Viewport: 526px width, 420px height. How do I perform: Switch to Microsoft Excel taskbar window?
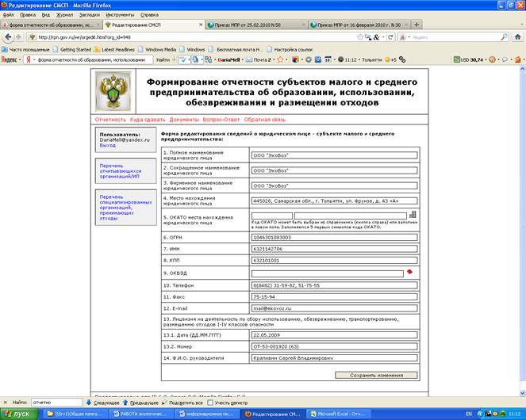click(x=339, y=414)
